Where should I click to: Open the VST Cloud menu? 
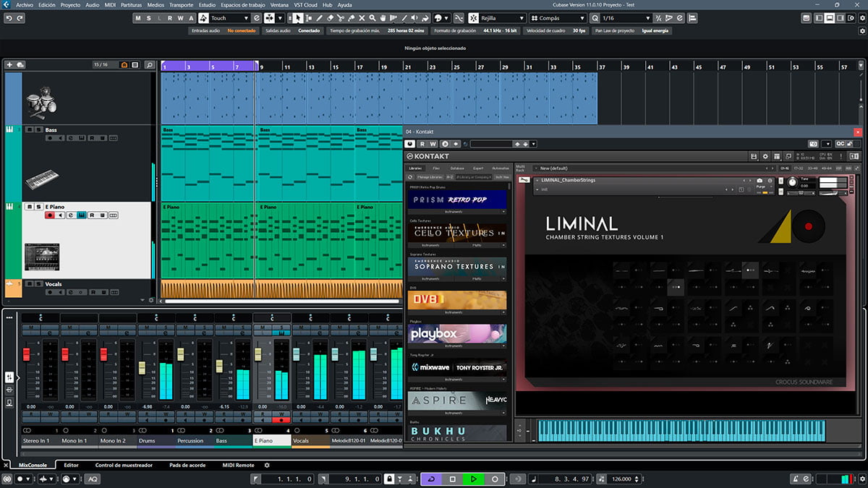(305, 4)
